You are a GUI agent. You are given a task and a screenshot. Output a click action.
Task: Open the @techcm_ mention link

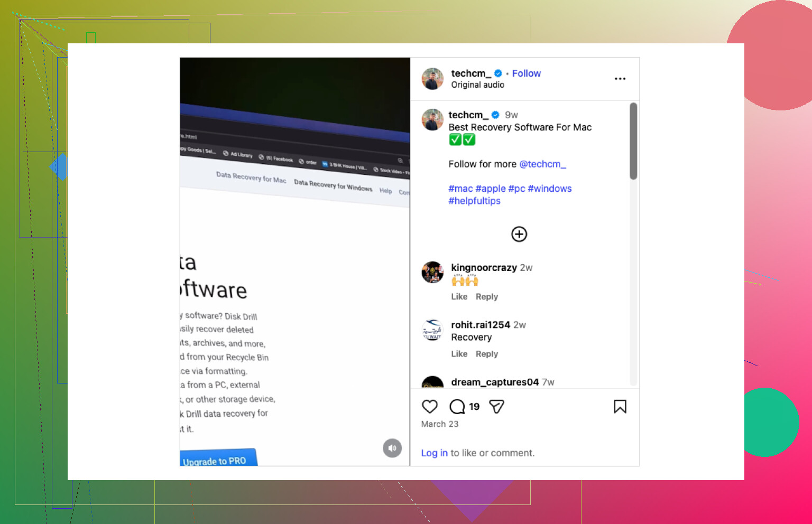point(543,164)
